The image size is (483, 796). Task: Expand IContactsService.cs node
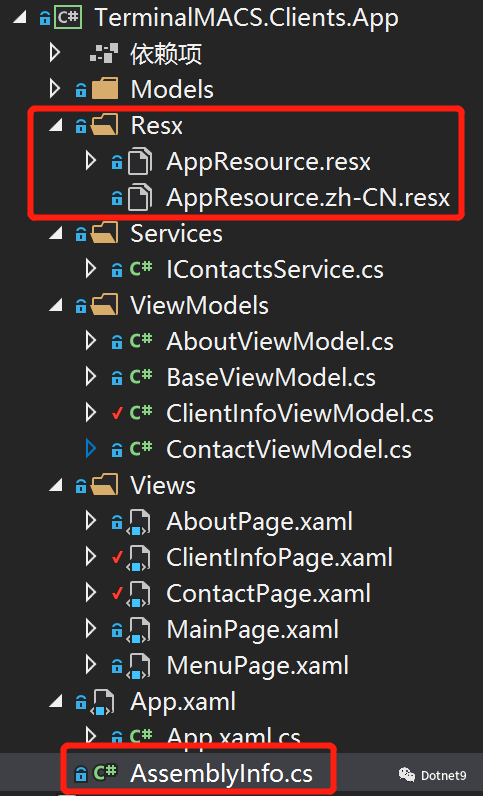click(x=91, y=269)
